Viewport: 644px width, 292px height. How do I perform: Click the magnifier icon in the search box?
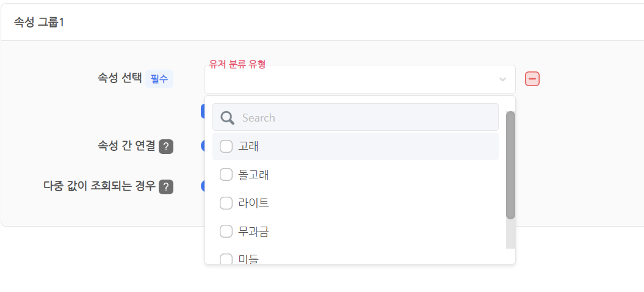pos(228,118)
